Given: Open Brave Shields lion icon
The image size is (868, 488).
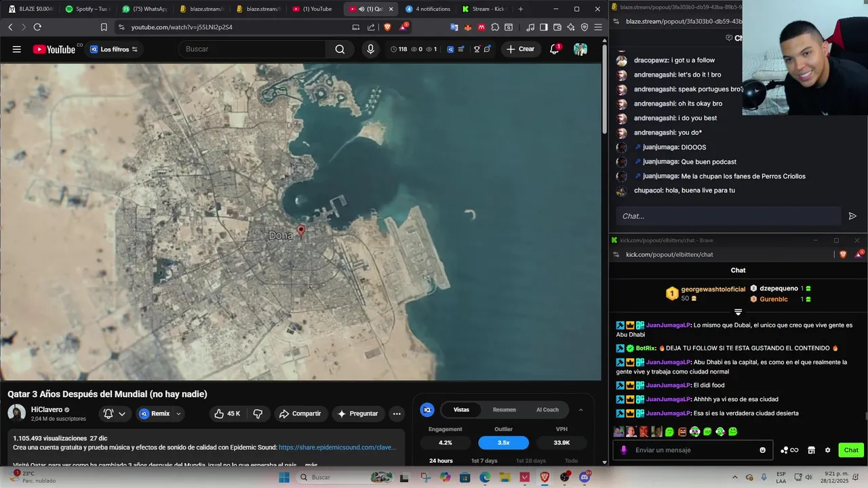Looking at the screenshot, I should pyautogui.click(x=387, y=27).
